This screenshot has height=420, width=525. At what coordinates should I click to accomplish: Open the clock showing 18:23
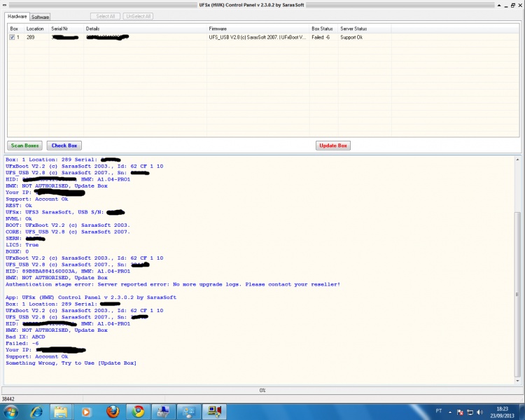click(502, 412)
